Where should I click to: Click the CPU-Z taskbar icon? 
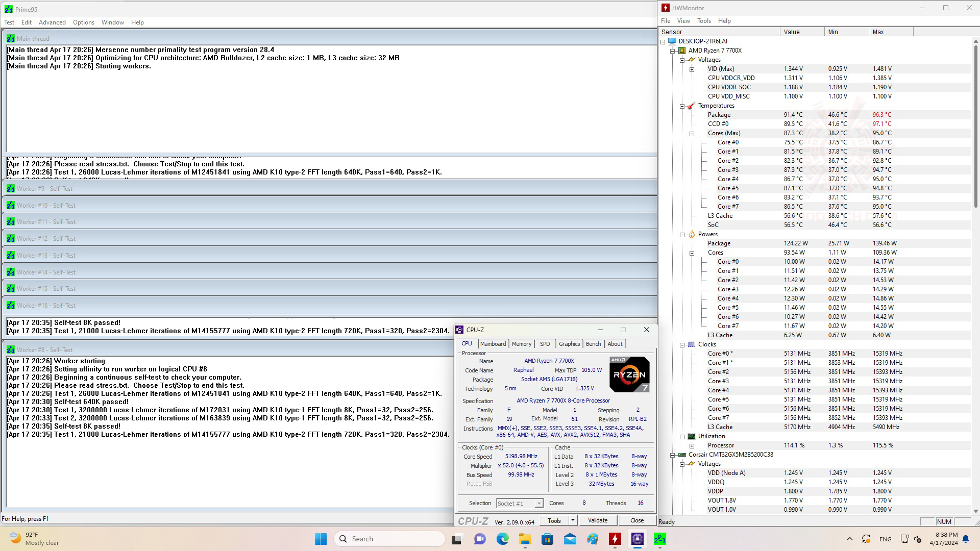pyautogui.click(x=637, y=539)
